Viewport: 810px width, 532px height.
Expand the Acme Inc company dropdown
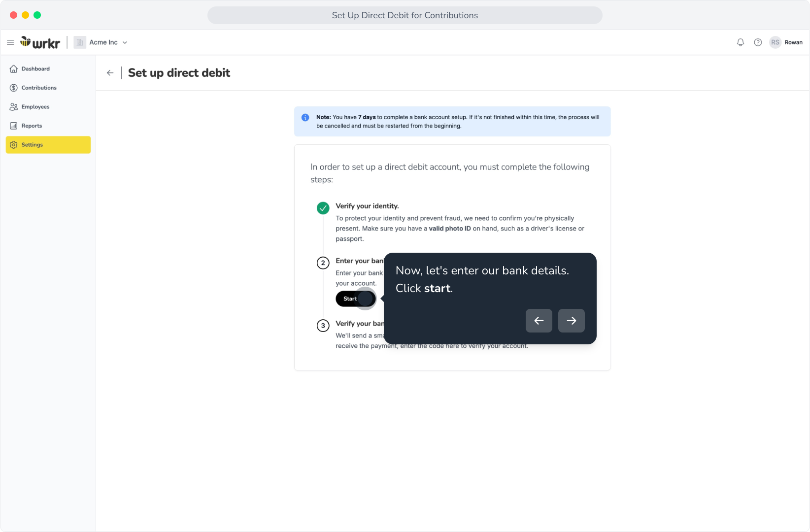click(x=108, y=42)
